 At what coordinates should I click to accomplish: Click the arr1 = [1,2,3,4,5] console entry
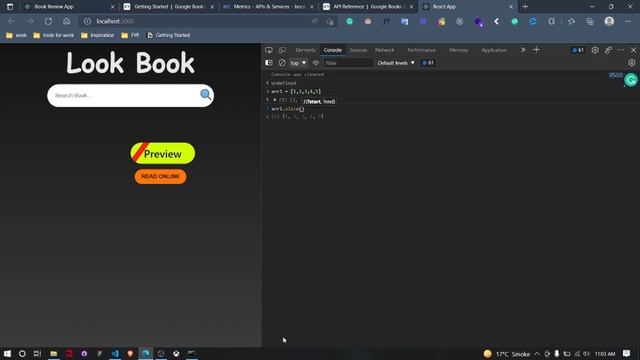[x=296, y=91]
